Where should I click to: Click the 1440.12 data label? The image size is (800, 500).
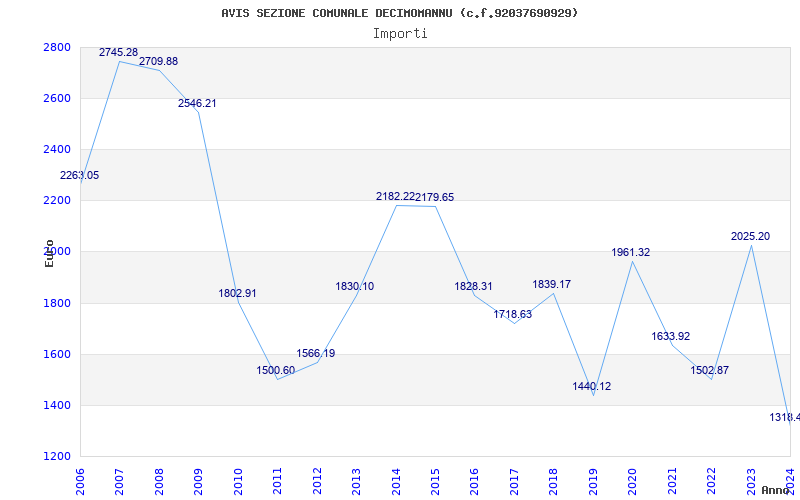tap(592, 386)
